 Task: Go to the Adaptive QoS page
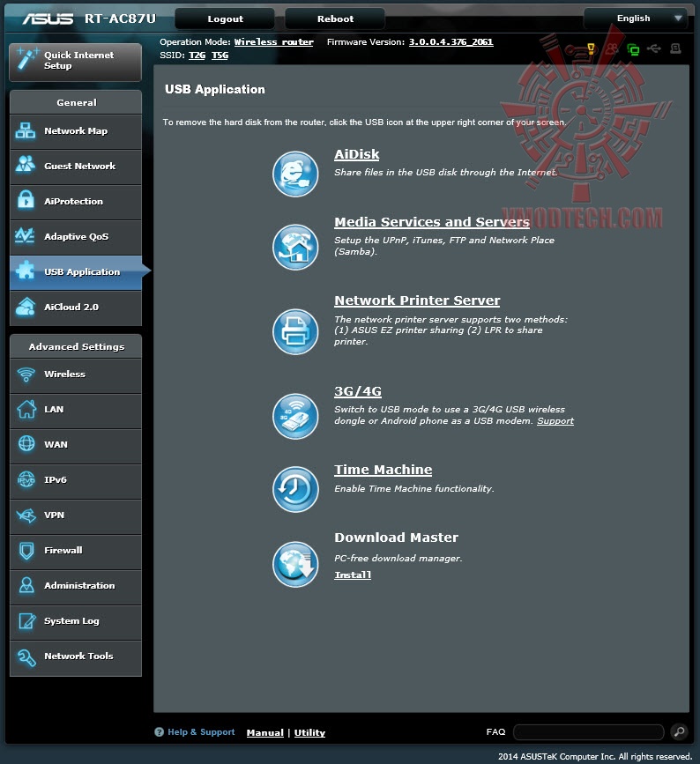tap(76, 237)
